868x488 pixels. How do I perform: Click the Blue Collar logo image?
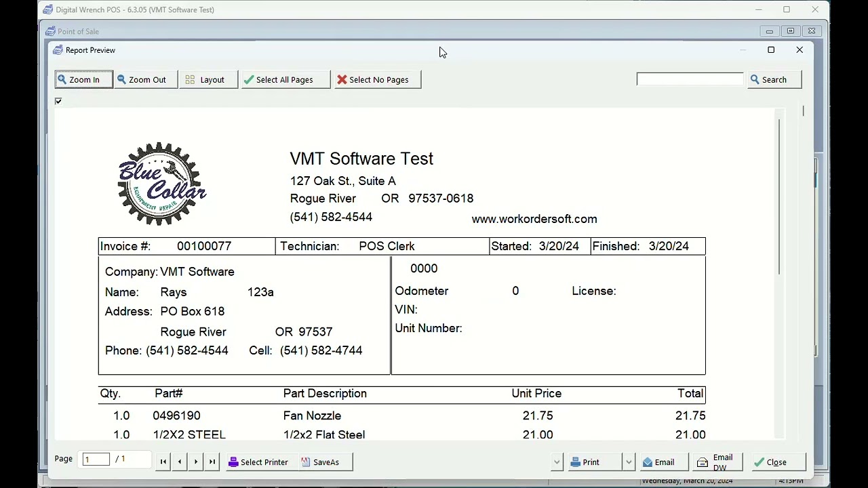tap(161, 184)
